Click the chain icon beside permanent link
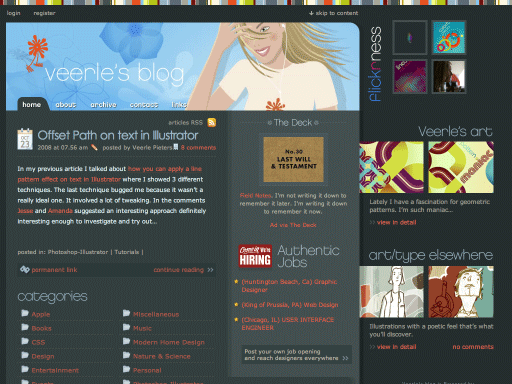The width and height of the screenshot is (512, 384). (25, 269)
